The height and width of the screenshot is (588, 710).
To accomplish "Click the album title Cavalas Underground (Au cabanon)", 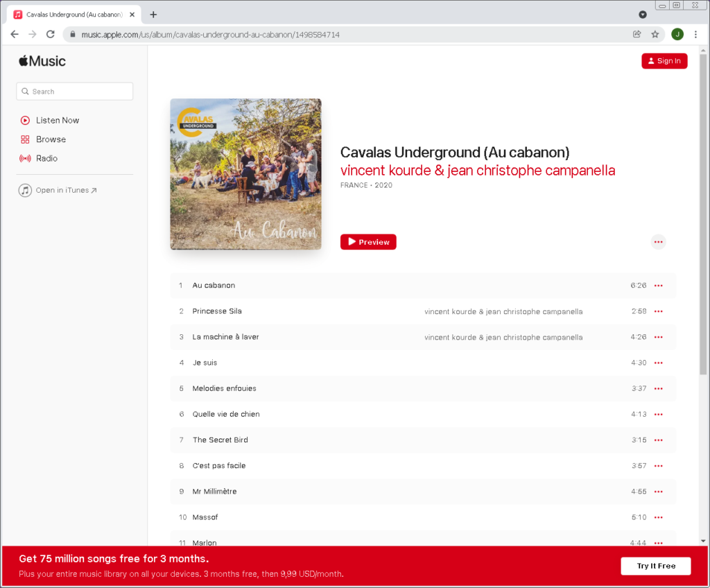I will click(455, 153).
